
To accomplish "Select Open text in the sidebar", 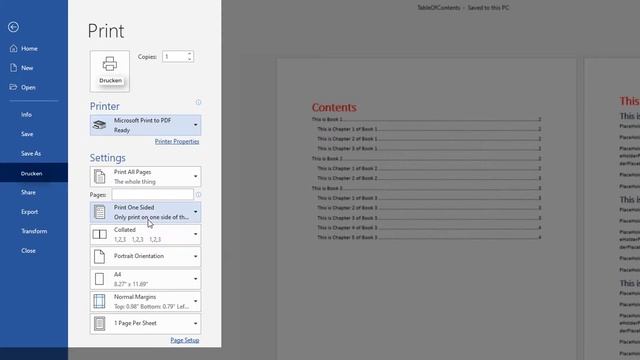I will point(28,87).
